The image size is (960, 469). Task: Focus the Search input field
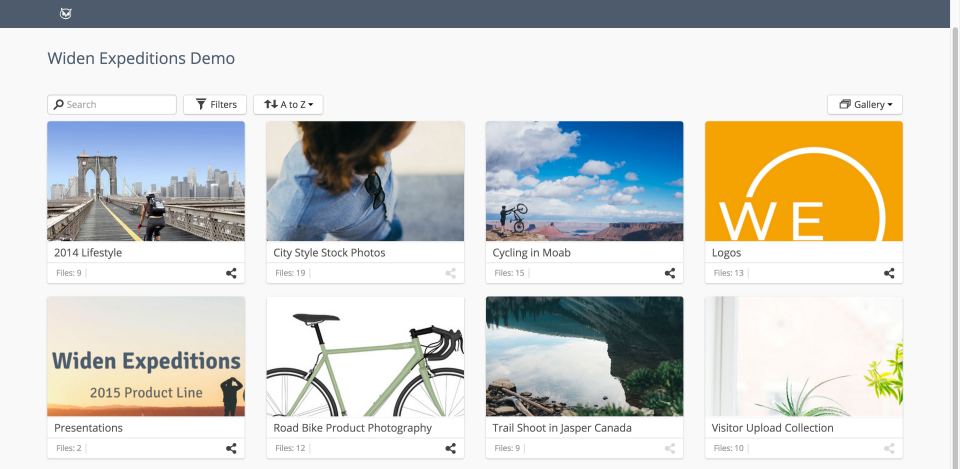pos(112,105)
